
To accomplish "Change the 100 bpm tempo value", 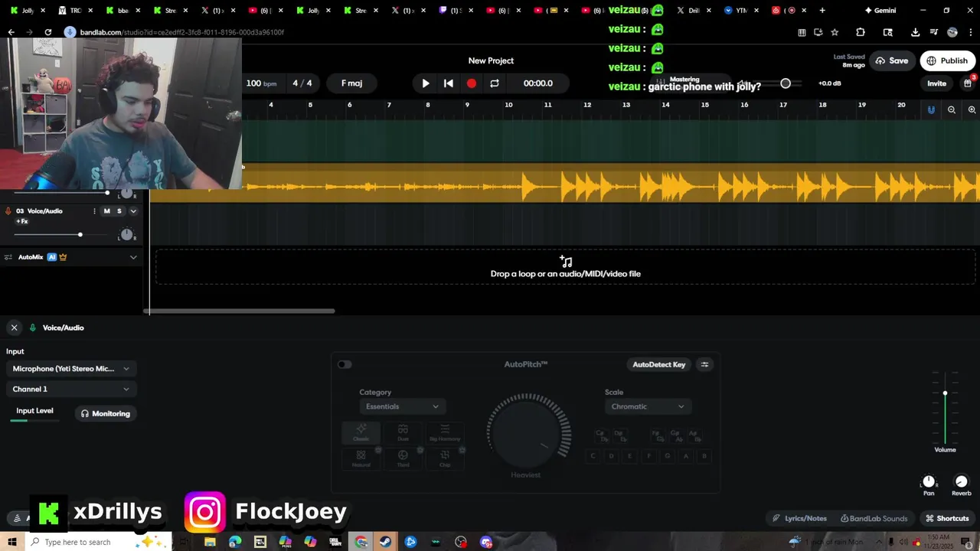I will (261, 83).
